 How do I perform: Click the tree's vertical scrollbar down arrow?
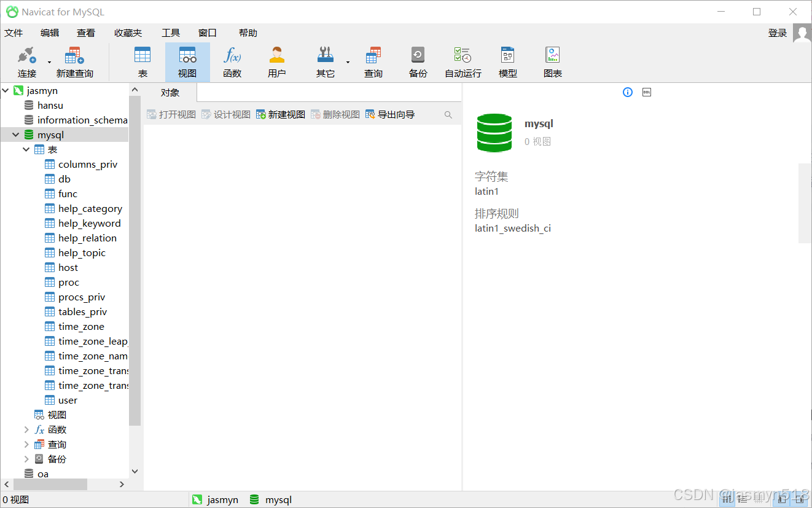pos(135,472)
